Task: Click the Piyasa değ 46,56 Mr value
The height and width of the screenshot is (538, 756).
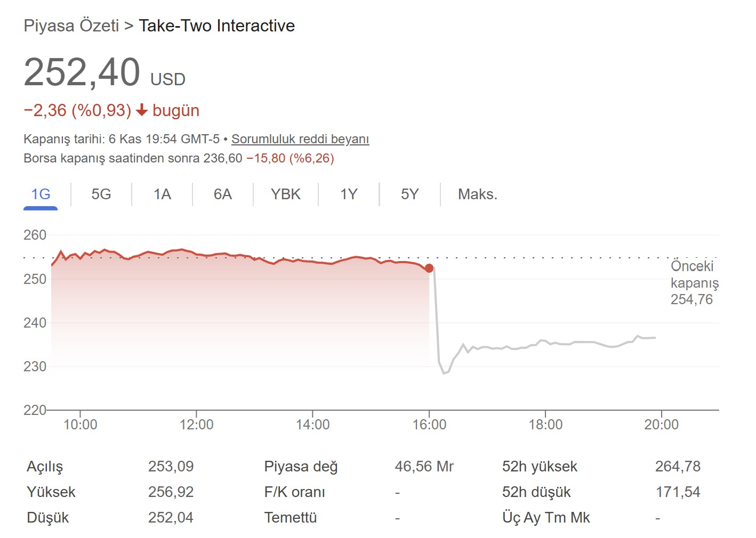Action: click(424, 467)
